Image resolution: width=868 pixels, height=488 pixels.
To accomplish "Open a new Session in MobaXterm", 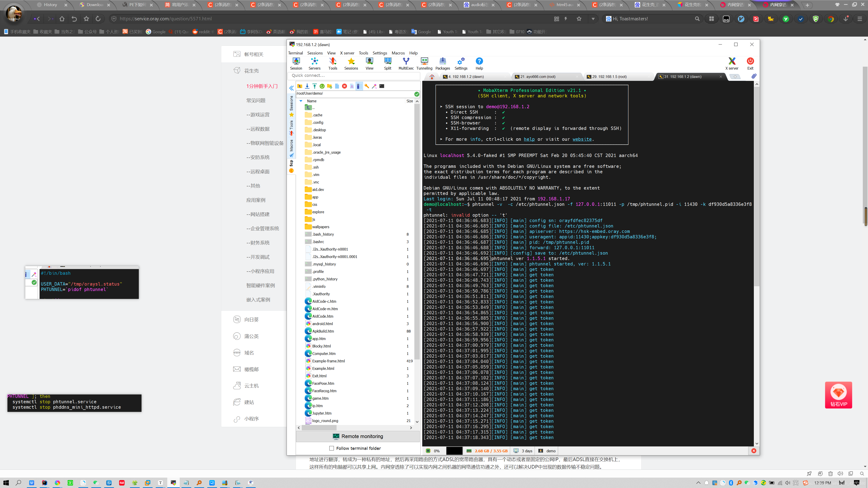I will click(296, 63).
